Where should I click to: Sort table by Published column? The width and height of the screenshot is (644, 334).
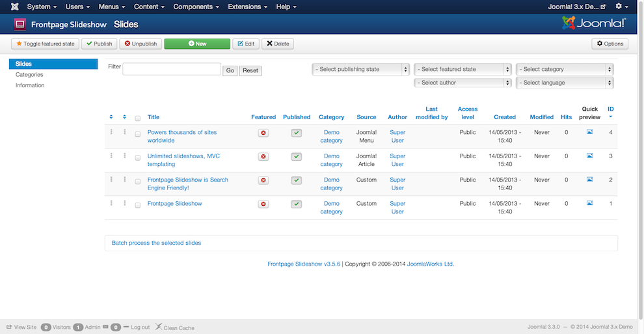click(x=297, y=117)
